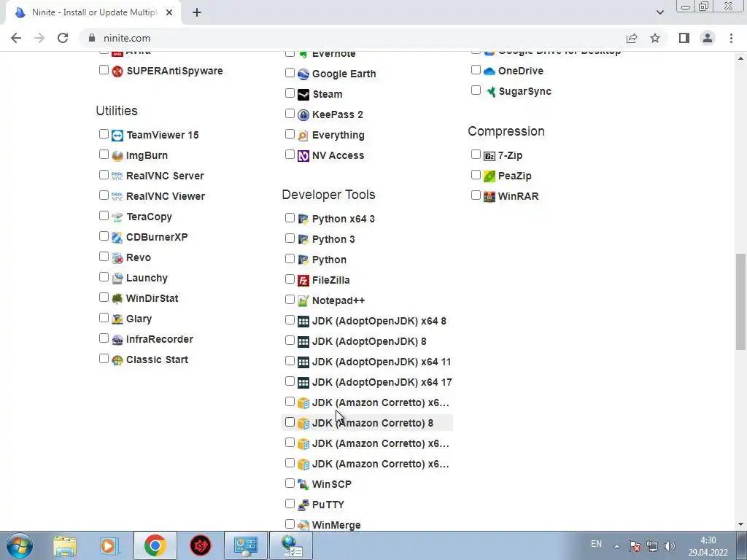Show hidden system tray icons

616,546
